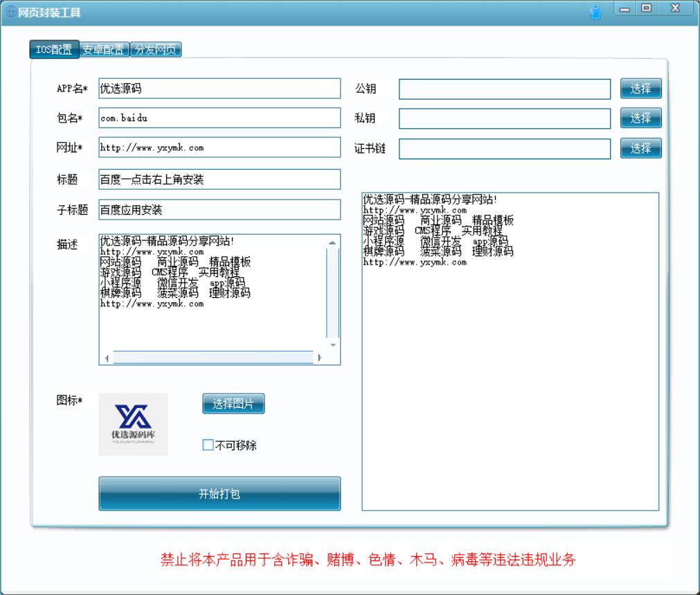Click 选择 button for 公钥
This screenshot has height=595, width=700.
pyautogui.click(x=640, y=89)
